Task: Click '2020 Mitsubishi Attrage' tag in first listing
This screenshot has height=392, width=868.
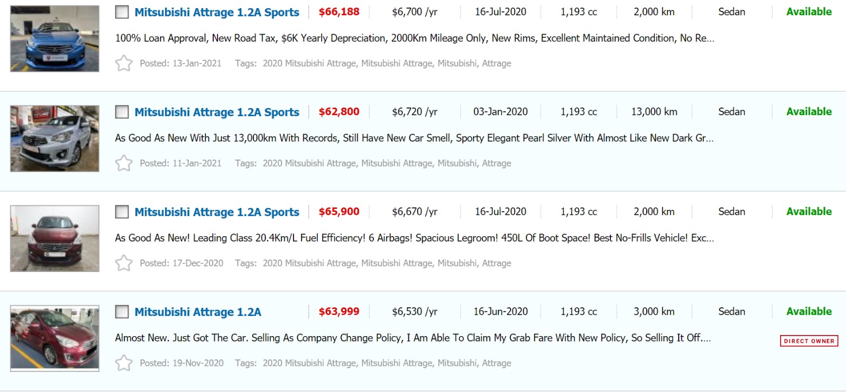Action: [x=309, y=64]
